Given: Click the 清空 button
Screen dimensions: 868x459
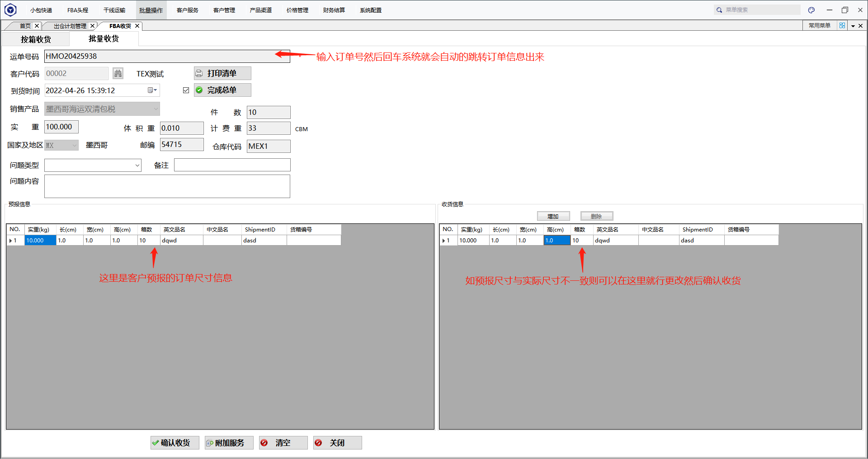Looking at the screenshot, I should tap(283, 443).
